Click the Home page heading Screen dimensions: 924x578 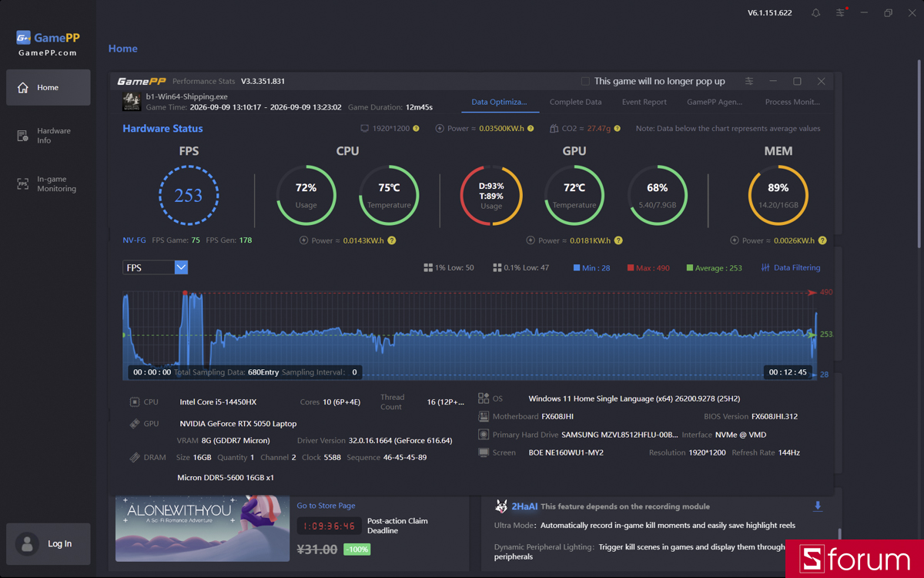[x=123, y=48]
